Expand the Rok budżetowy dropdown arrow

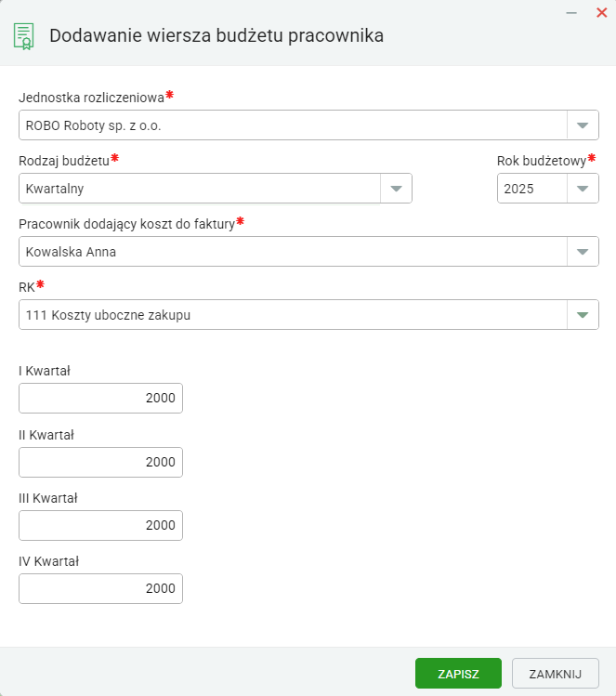(x=583, y=189)
